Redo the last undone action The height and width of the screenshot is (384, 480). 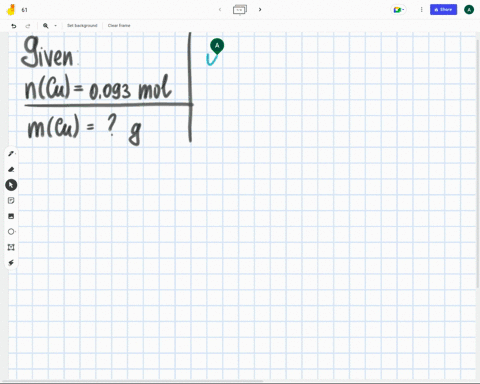coord(28,26)
